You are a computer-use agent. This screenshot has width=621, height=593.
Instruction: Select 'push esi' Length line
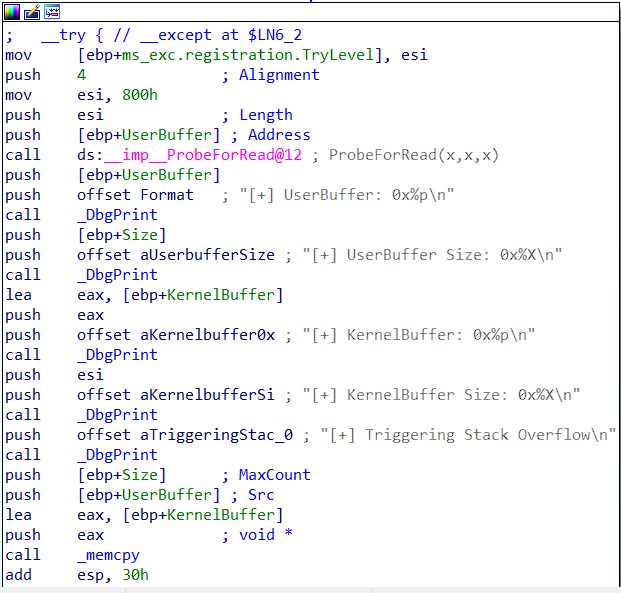pyautogui.click(x=149, y=115)
